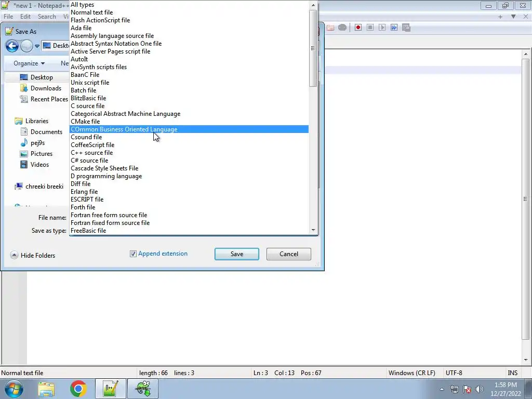
Task: Choose Unix script file type
Action: 189,83
